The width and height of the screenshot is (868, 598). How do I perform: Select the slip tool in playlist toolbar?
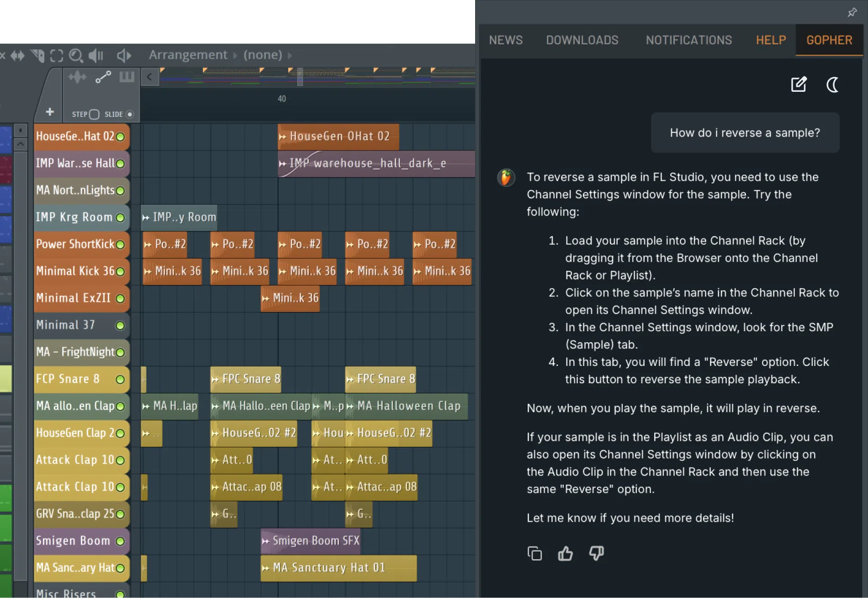click(18, 56)
